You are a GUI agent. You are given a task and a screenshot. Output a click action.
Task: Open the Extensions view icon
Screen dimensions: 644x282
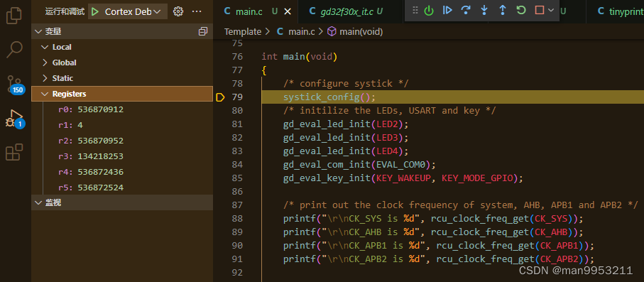pos(14,152)
